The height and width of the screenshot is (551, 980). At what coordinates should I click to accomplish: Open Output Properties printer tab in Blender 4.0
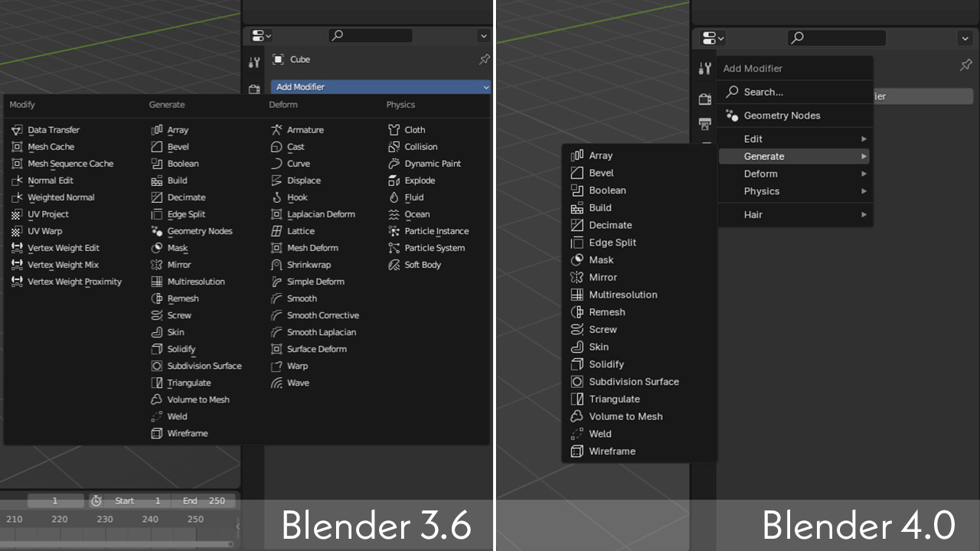tap(704, 124)
